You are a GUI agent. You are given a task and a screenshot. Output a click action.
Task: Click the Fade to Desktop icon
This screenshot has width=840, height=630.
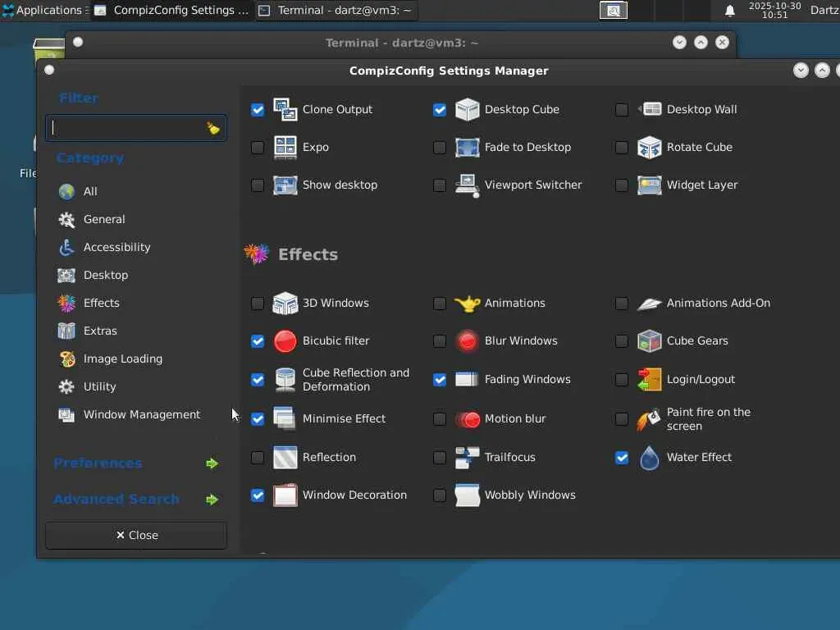(467, 147)
